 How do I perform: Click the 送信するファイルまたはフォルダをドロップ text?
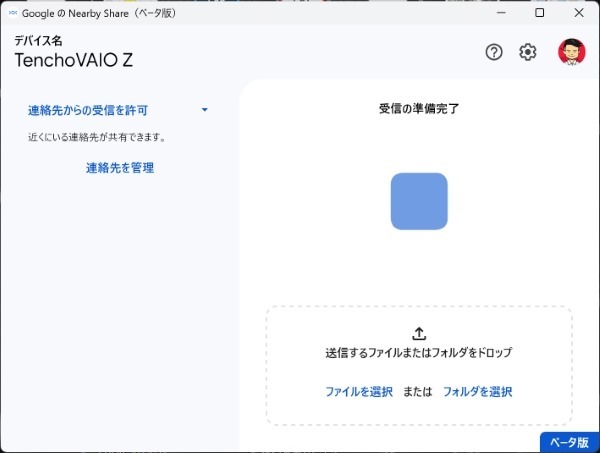pos(419,352)
